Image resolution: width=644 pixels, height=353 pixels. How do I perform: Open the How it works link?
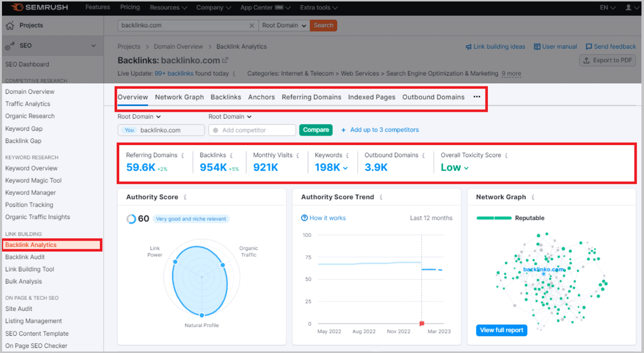[x=324, y=218]
